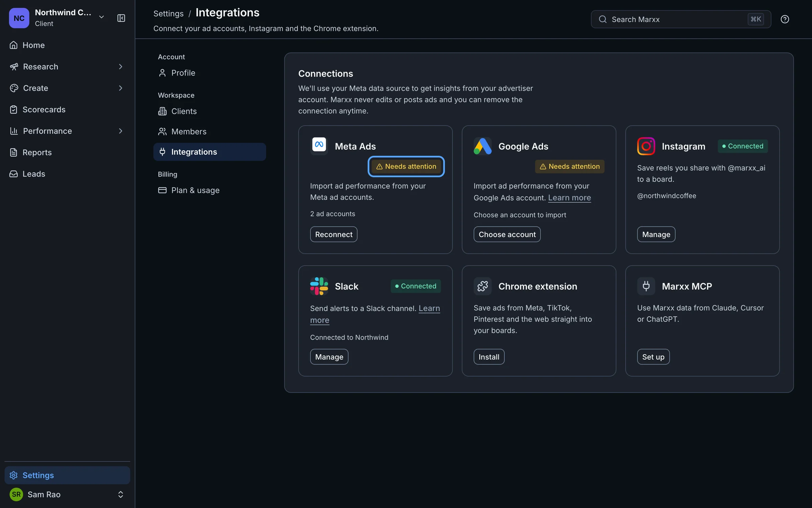
Task: Select the Integrations settings item
Action: [x=209, y=152]
